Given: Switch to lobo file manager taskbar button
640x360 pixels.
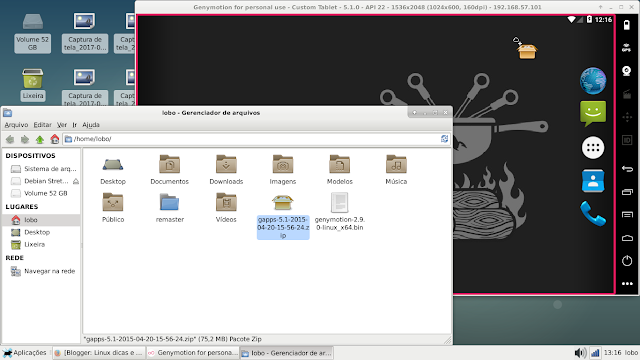Looking at the screenshot, I should [287, 353].
